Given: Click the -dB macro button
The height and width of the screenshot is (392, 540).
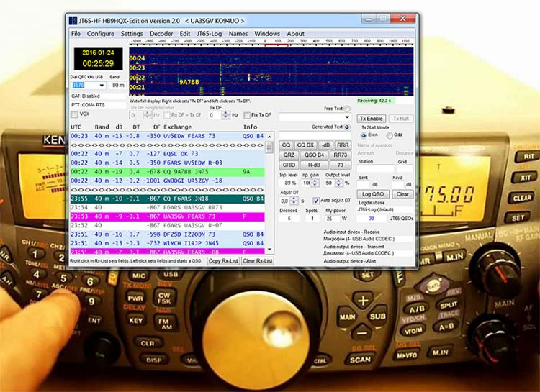Looking at the screenshot, I should point(325,145).
